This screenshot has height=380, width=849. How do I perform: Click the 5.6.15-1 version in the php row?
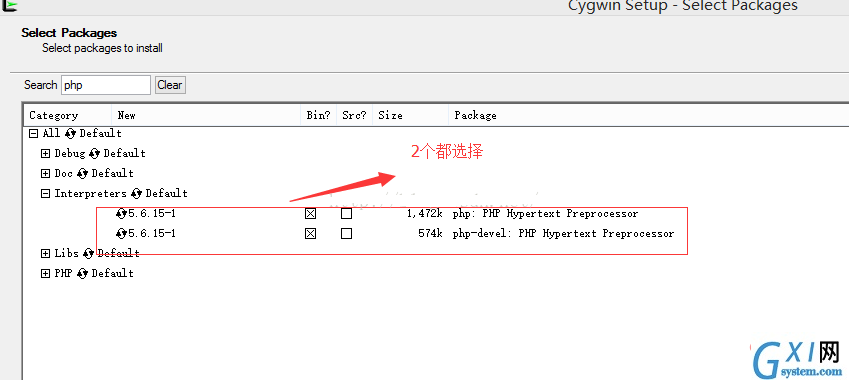[x=152, y=213]
